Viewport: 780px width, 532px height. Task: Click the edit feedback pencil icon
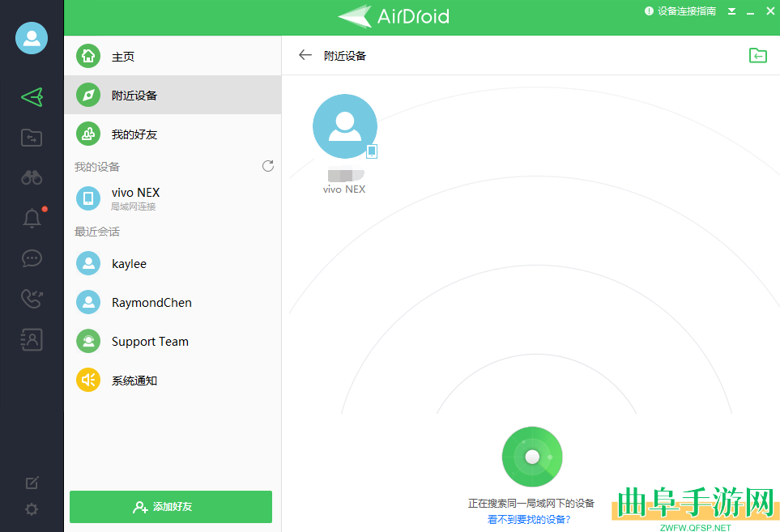tap(32, 483)
